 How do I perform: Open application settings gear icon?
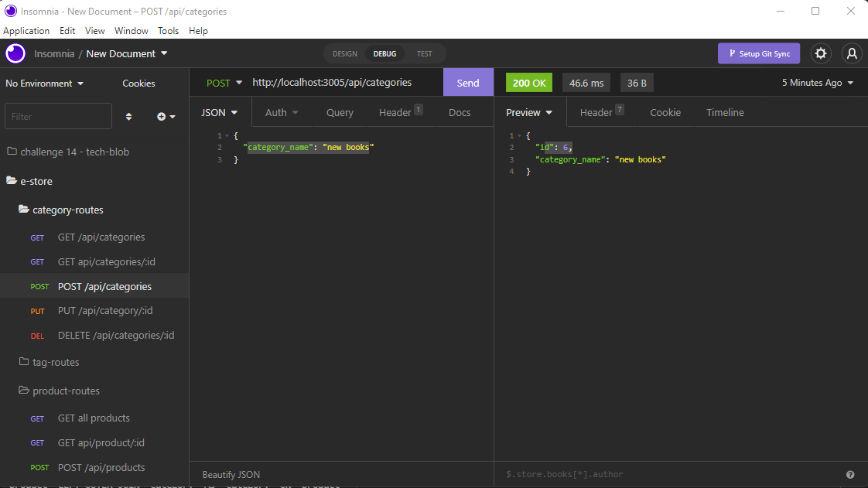pos(820,53)
